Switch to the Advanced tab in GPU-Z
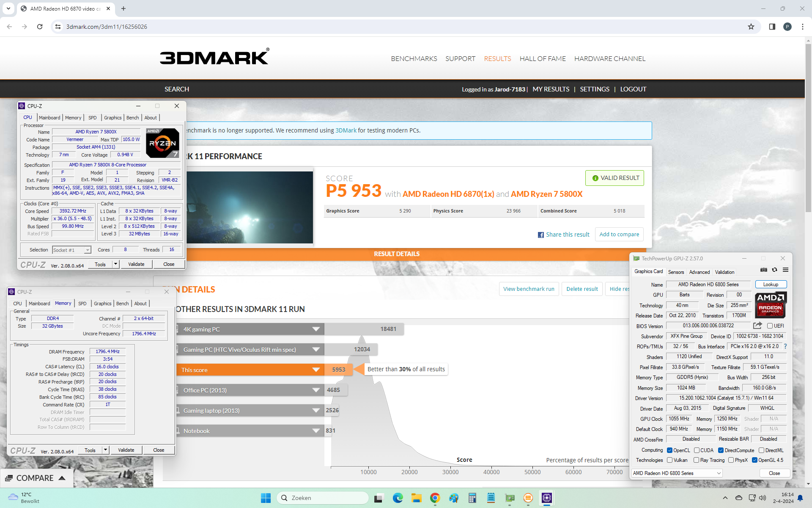The image size is (812, 508). tap(700, 272)
